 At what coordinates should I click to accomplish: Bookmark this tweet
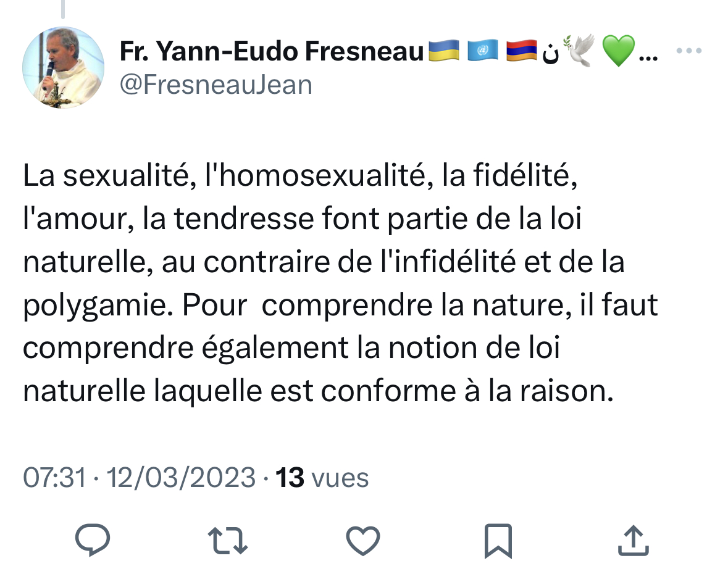(498, 540)
